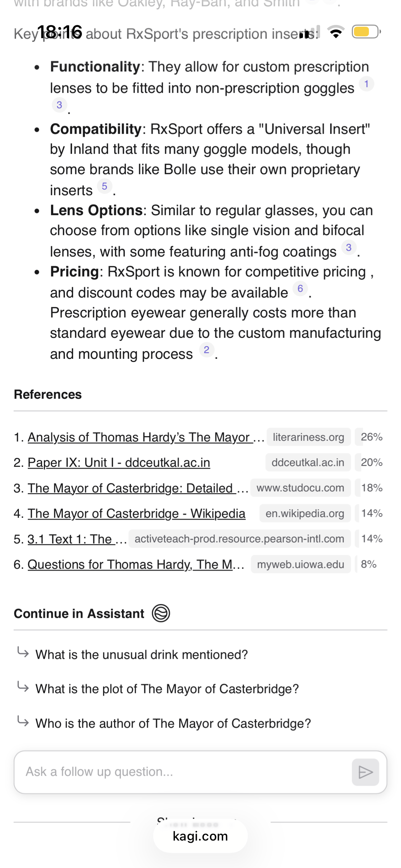This screenshot has height=868, width=401.
Task: Tap the literariness.org domain badge
Action: (x=308, y=437)
